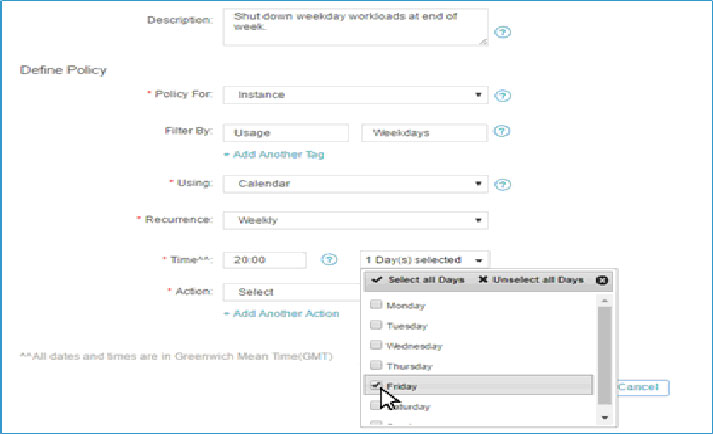The height and width of the screenshot is (434, 713).
Task: Click the days list scrollbar down arrow
Action: pos(605,418)
